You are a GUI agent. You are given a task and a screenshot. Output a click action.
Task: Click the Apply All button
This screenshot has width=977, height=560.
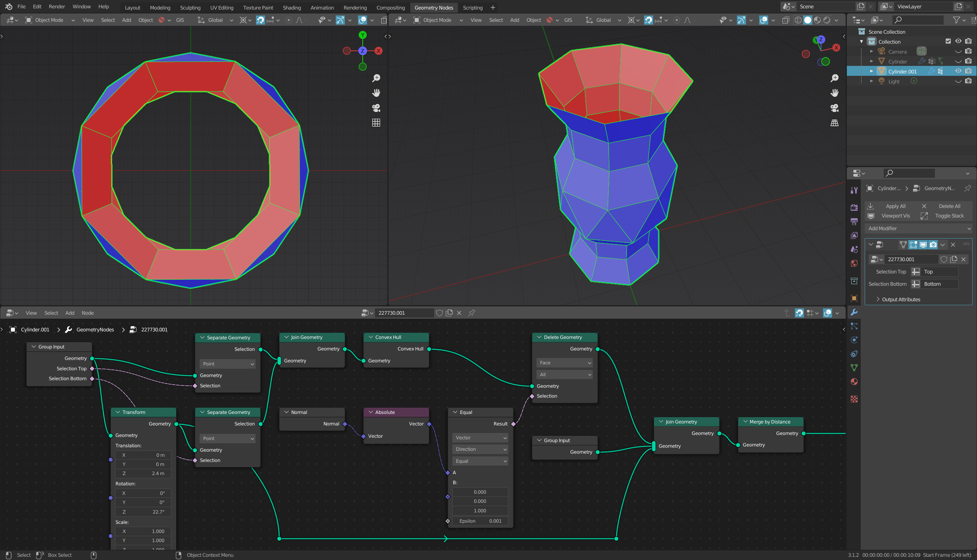891,206
